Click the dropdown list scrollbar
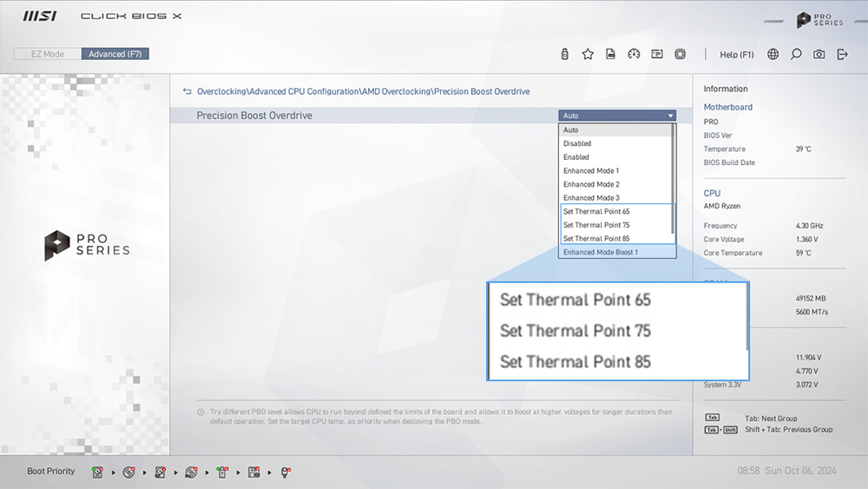This screenshot has height=489, width=868. 674,178
